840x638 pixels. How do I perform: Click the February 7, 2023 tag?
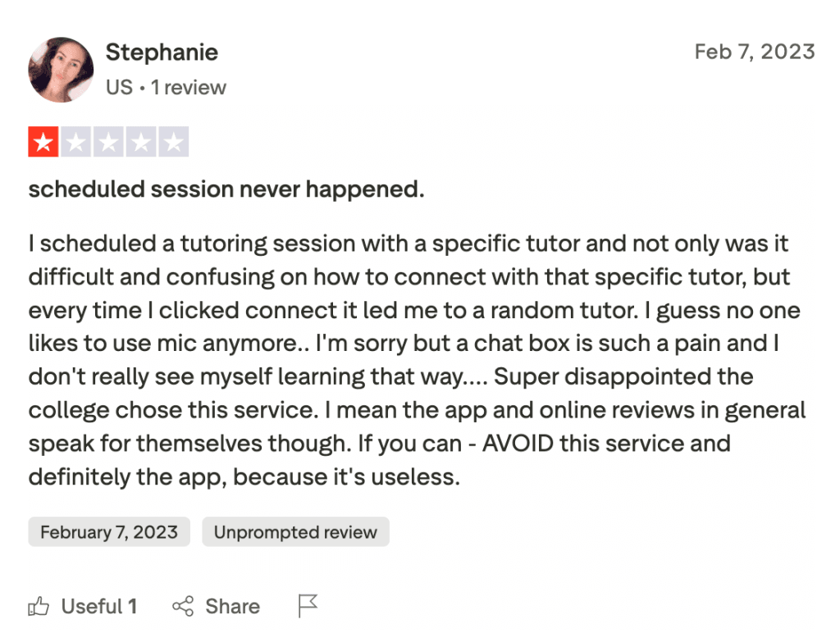108,531
